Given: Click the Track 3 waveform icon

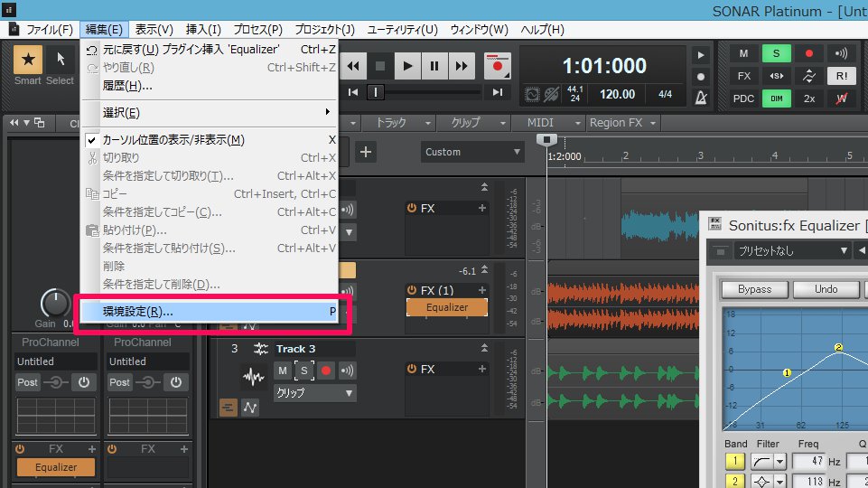Looking at the screenshot, I should tap(254, 377).
